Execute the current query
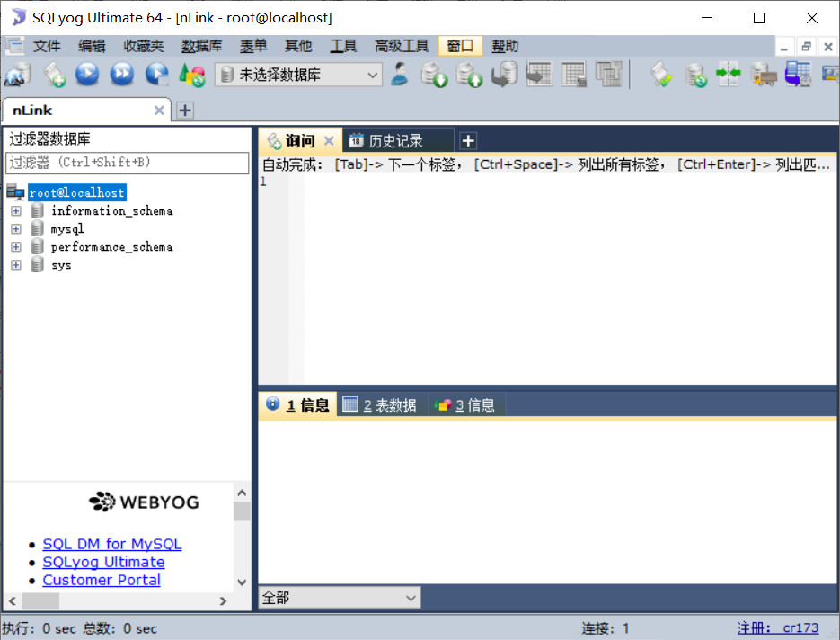Image resolution: width=840 pixels, height=640 pixels. (x=87, y=74)
